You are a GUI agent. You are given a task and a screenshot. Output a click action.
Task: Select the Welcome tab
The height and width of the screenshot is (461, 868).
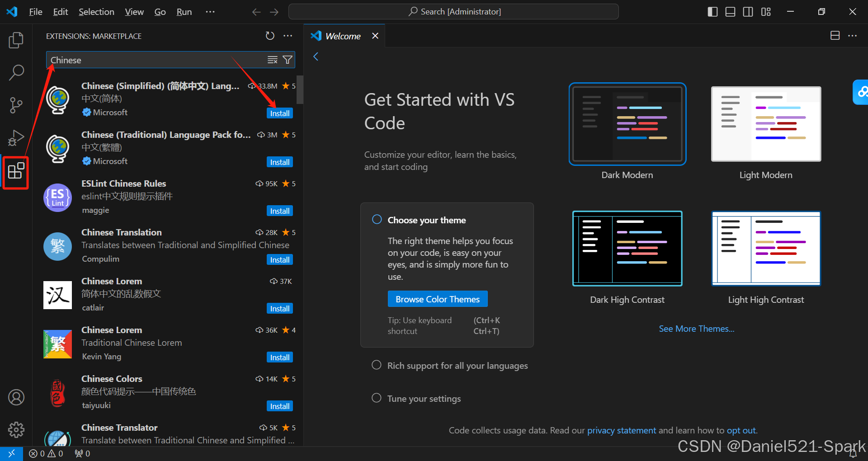click(x=343, y=36)
